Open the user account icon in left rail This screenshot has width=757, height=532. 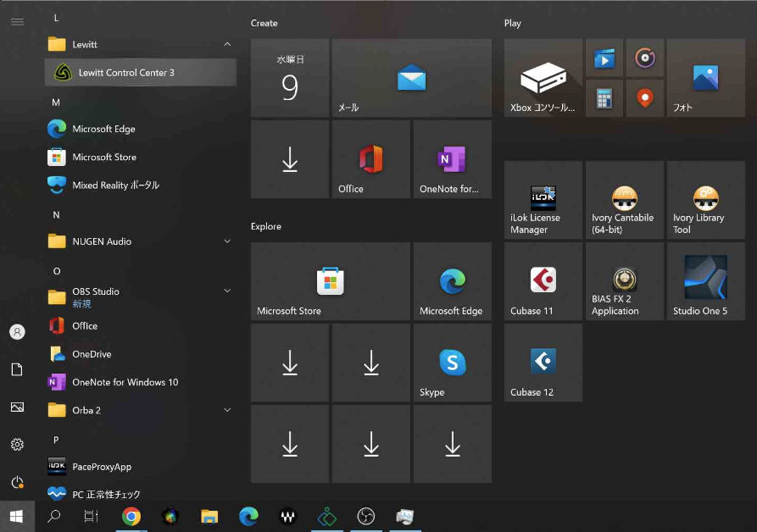click(18, 332)
